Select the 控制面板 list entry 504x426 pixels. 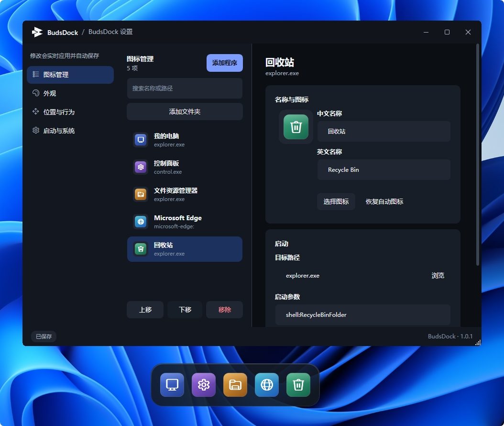pos(185,168)
